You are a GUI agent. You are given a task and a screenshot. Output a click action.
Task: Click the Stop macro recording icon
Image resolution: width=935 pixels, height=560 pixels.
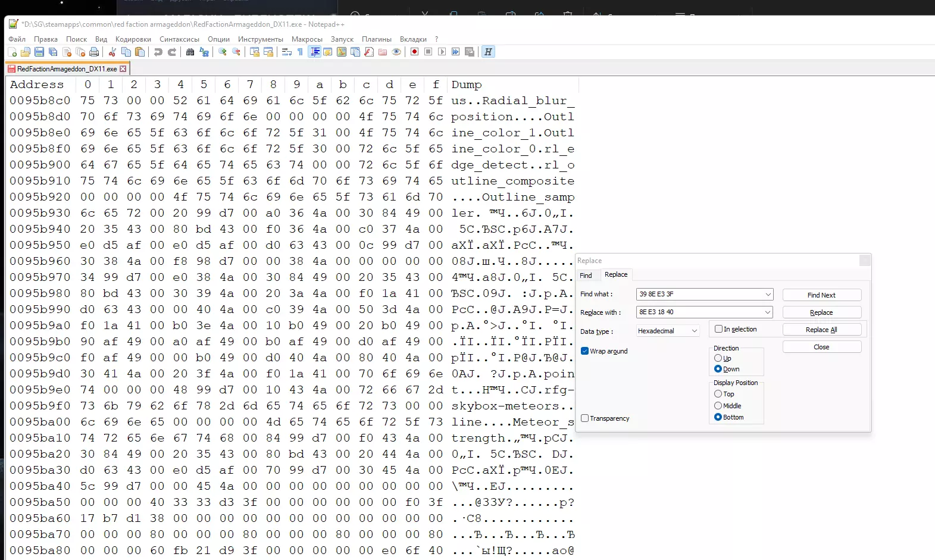point(429,52)
